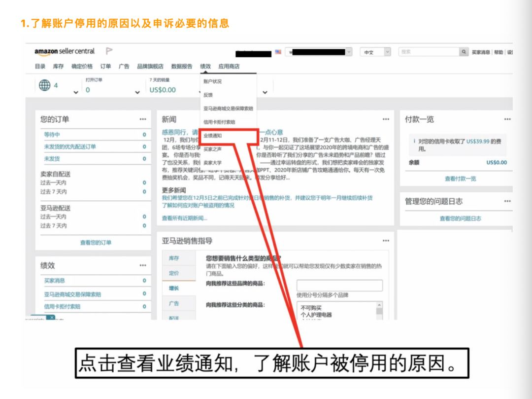
Task: Select 账户状况 from the 绩效 dropdown
Action: tap(212, 81)
